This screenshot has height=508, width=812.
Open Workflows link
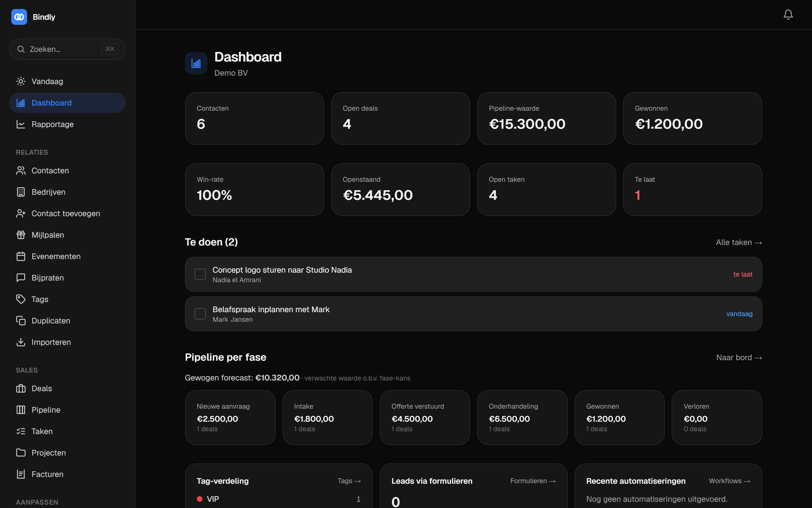(x=729, y=481)
